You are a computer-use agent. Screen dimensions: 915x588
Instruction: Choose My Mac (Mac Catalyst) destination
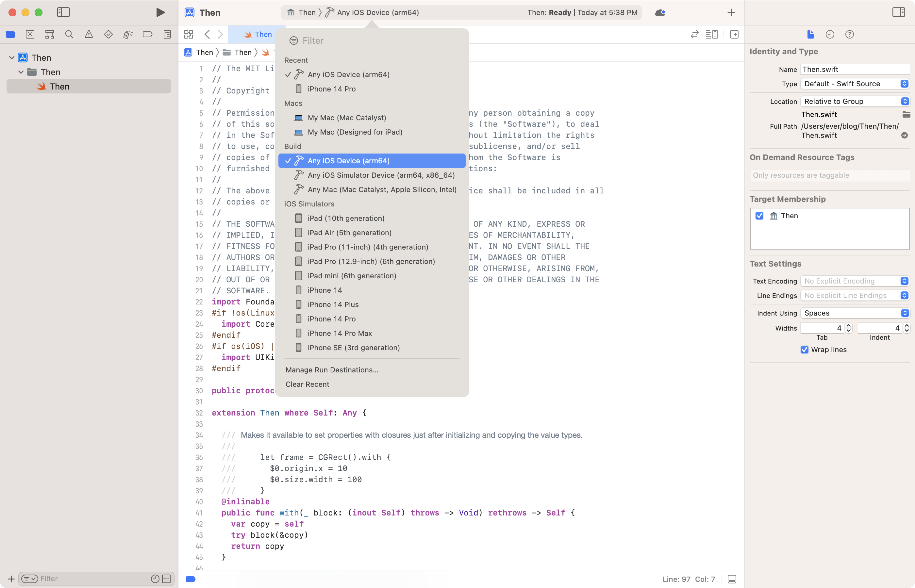coord(346,118)
